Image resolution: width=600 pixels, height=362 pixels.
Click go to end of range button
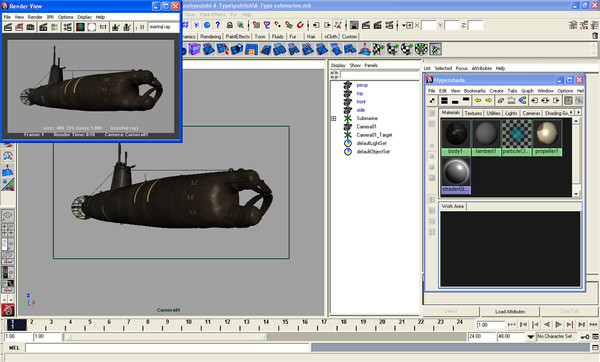593,324
